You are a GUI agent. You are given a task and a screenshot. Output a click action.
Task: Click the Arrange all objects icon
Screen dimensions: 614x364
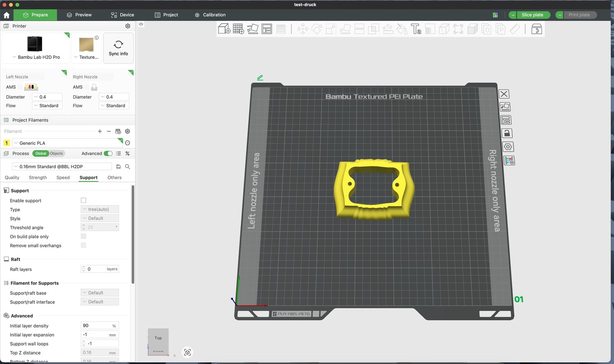click(267, 29)
